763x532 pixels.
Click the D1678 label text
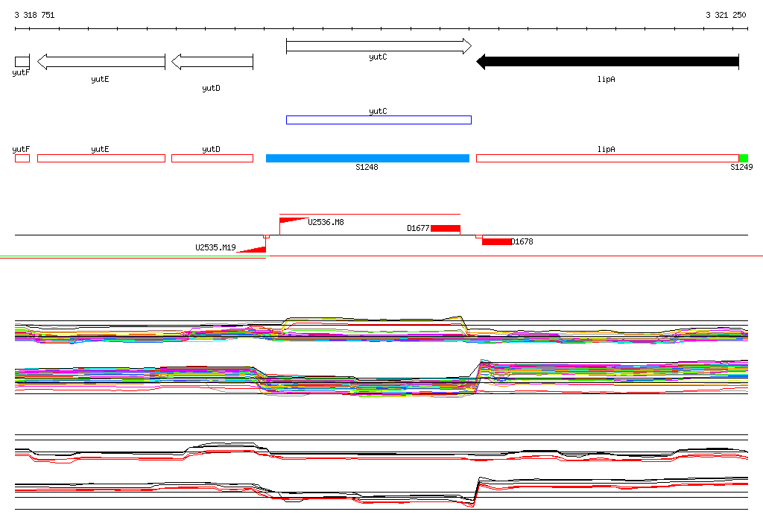(x=522, y=241)
